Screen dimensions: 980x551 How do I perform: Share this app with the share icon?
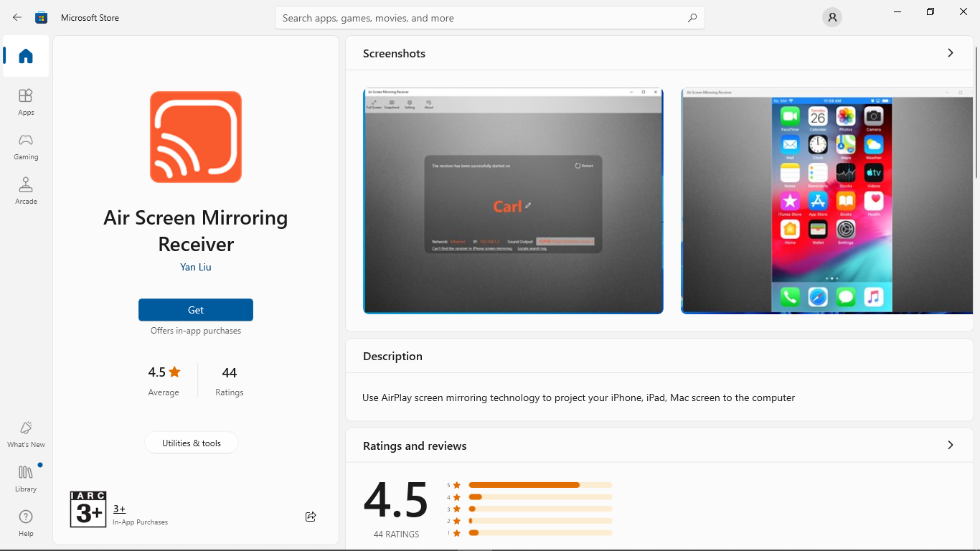(311, 517)
